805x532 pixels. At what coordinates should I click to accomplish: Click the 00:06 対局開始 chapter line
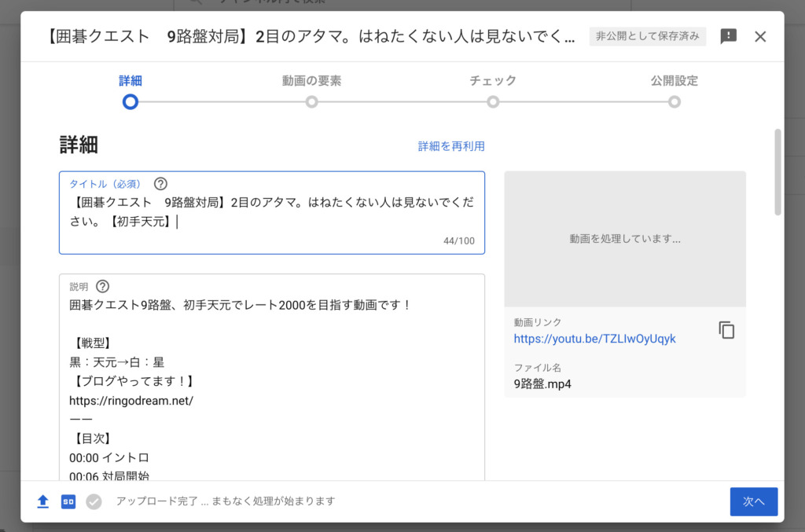click(109, 475)
